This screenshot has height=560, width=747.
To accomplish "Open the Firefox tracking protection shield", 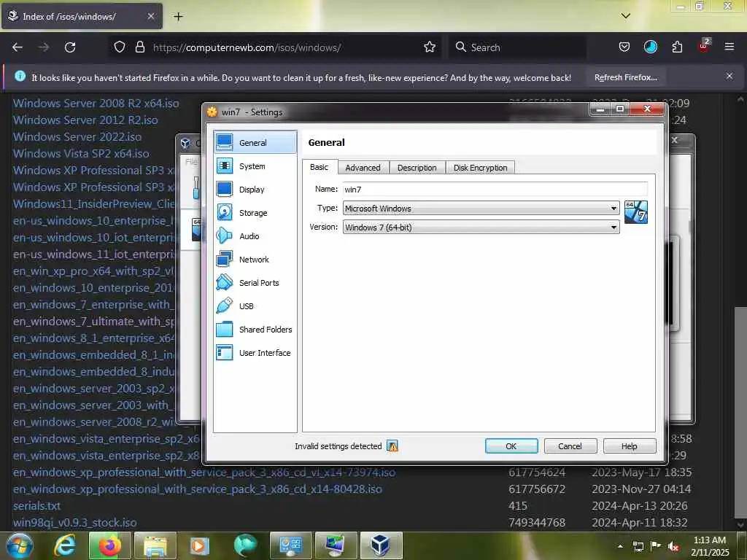I will (120, 47).
